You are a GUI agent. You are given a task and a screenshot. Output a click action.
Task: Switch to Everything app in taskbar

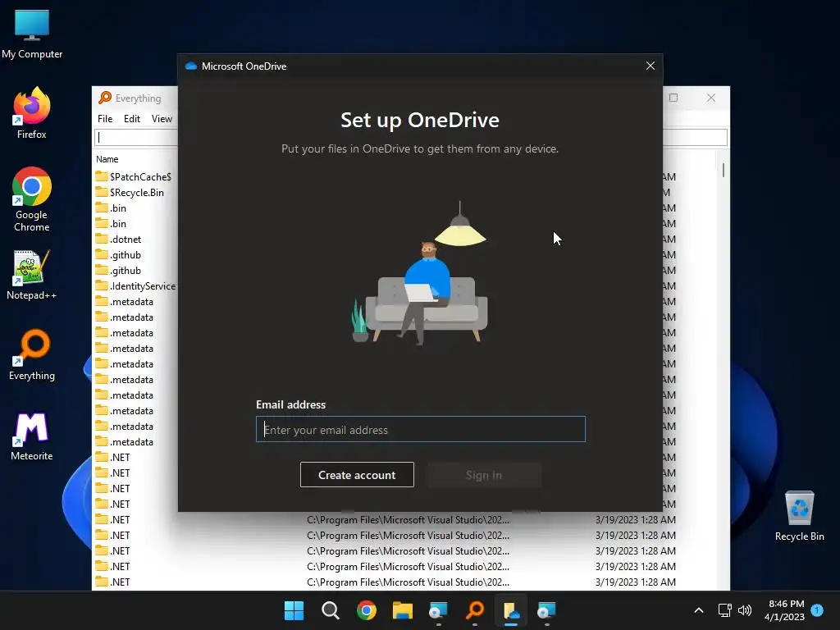[475, 610]
